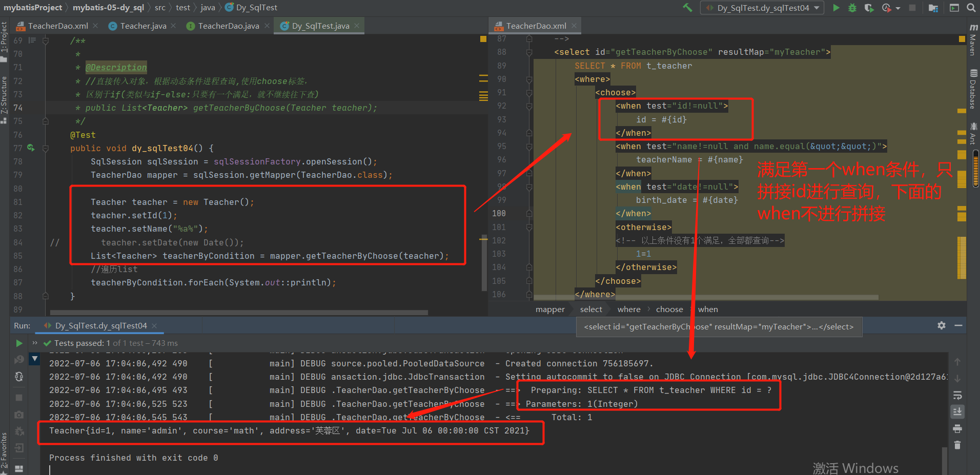Click the run gutter icon at line 77
The height and width of the screenshot is (475, 980).
pyautogui.click(x=31, y=148)
